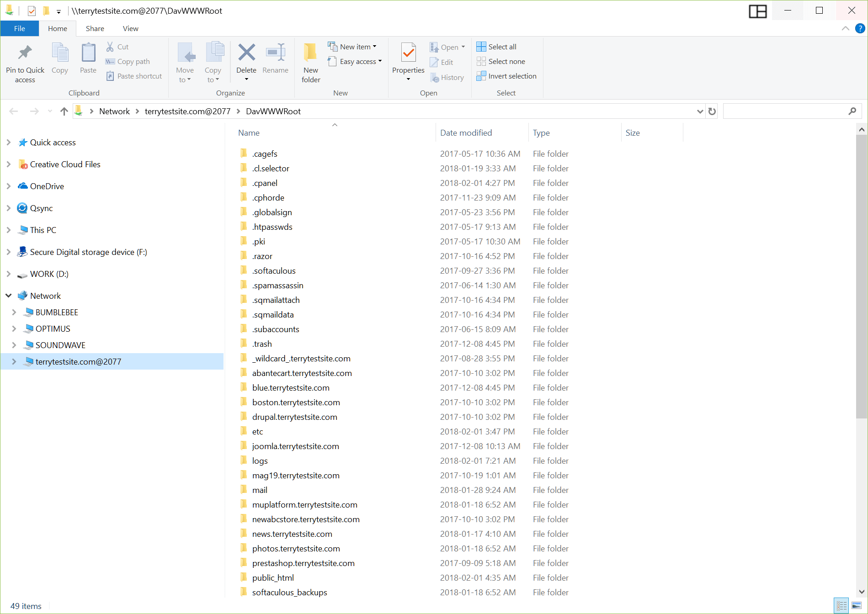Click the search magnifier icon
The width and height of the screenshot is (868, 614).
coord(852,111)
